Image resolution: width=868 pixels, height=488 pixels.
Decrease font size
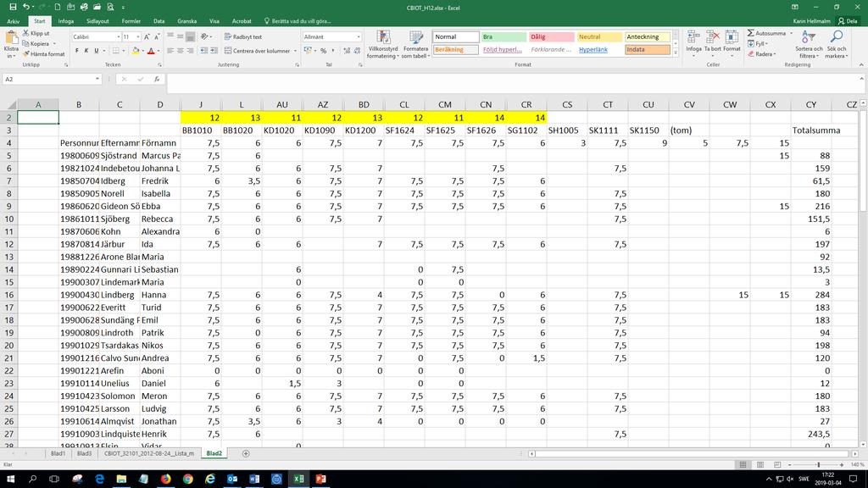[x=157, y=37]
